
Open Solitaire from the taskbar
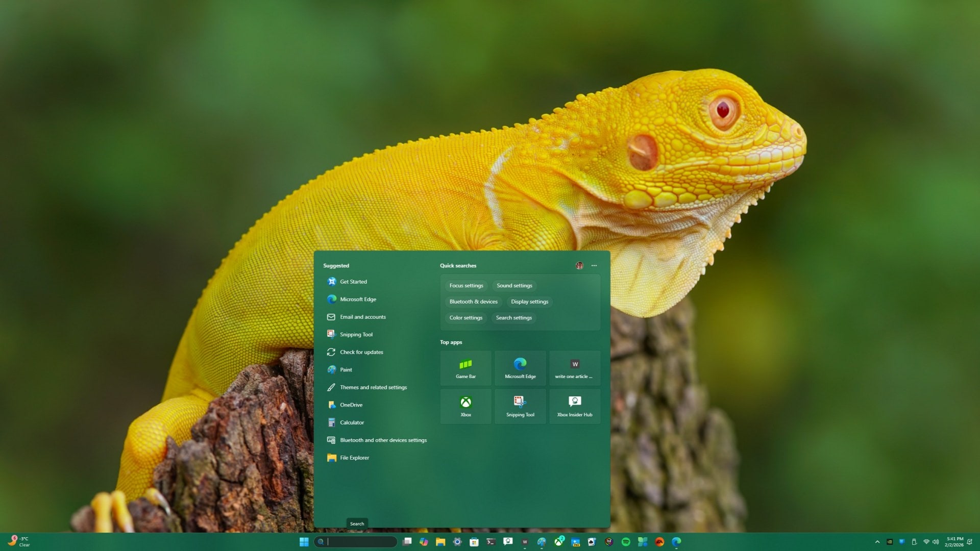click(592, 542)
